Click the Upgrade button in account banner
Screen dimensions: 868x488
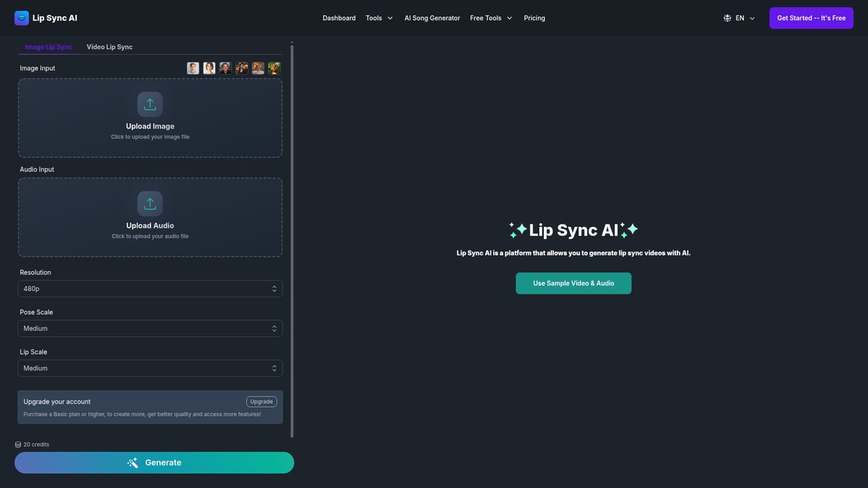click(x=261, y=402)
